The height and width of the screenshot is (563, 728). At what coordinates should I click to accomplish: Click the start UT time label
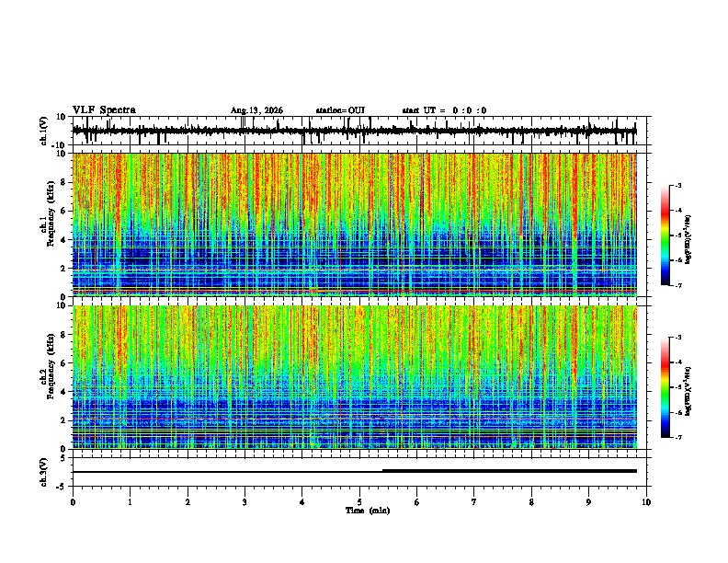click(444, 110)
